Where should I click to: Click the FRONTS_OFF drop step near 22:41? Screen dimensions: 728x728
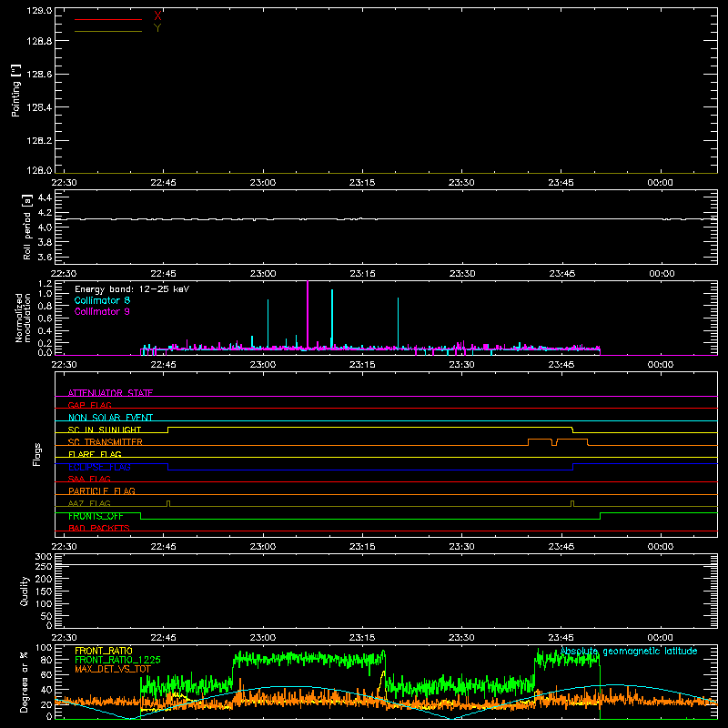click(141, 516)
